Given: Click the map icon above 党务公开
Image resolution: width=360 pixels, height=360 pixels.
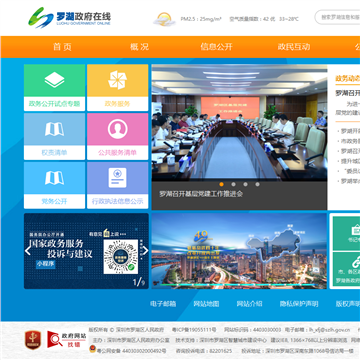Looking at the screenshot, I should tap(54, 178).
